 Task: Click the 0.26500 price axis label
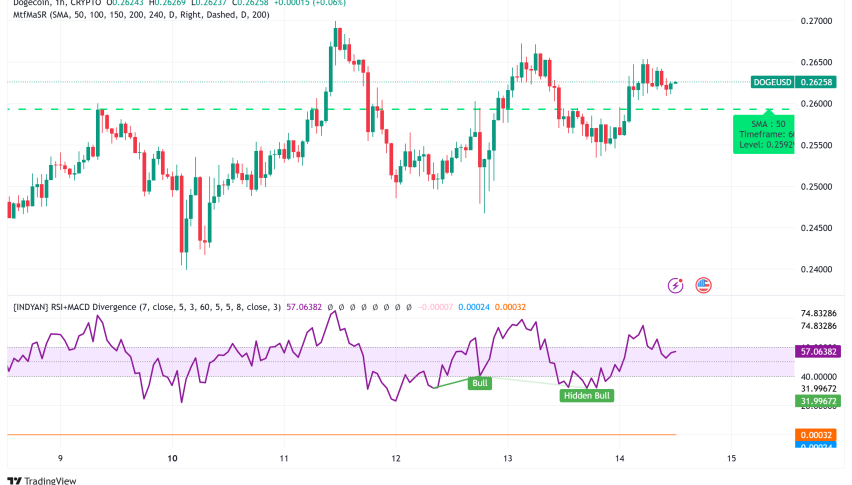tap(816, 62)
